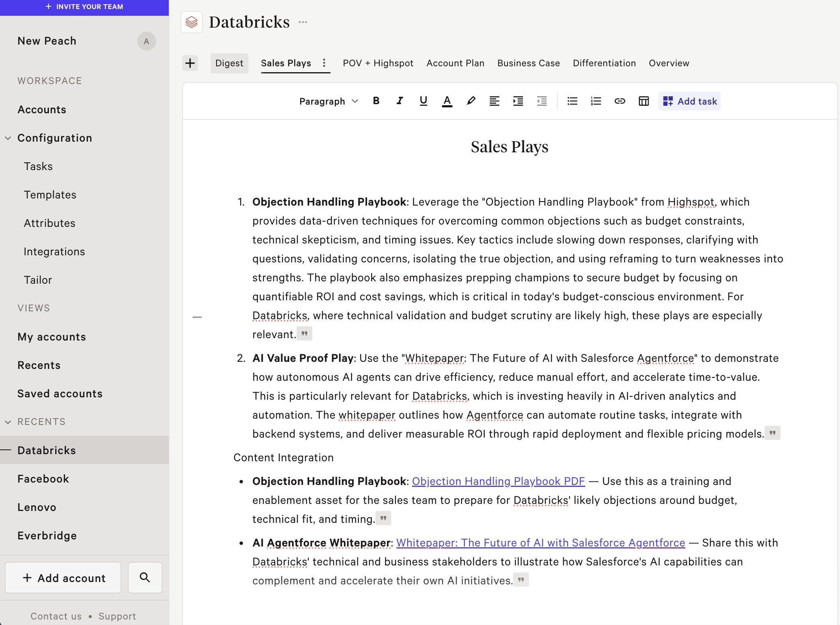Click the text alignment icon
This screenshot has width=840, height=625.
point(494,101)
